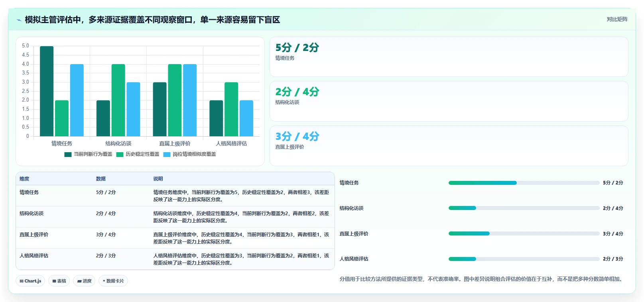Click the 人格风格评估 progress bar
644x302 pixels.
pyautogui.click(x=524, y=259)
